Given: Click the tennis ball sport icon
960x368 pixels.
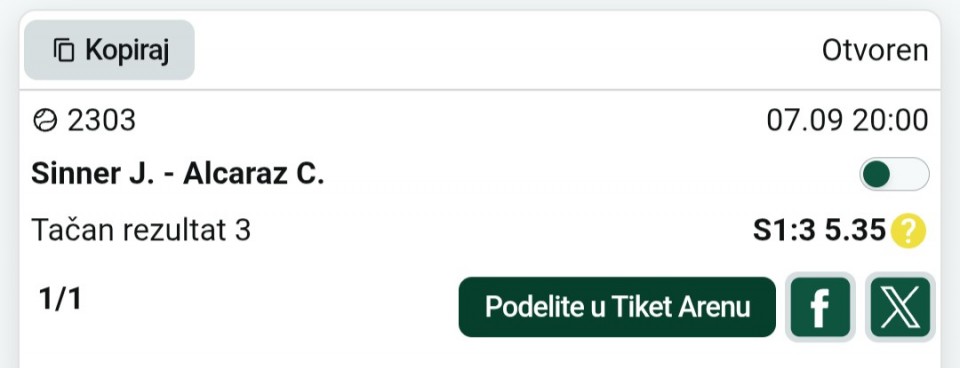Looking at the screenshot, I should pos(45,121).
